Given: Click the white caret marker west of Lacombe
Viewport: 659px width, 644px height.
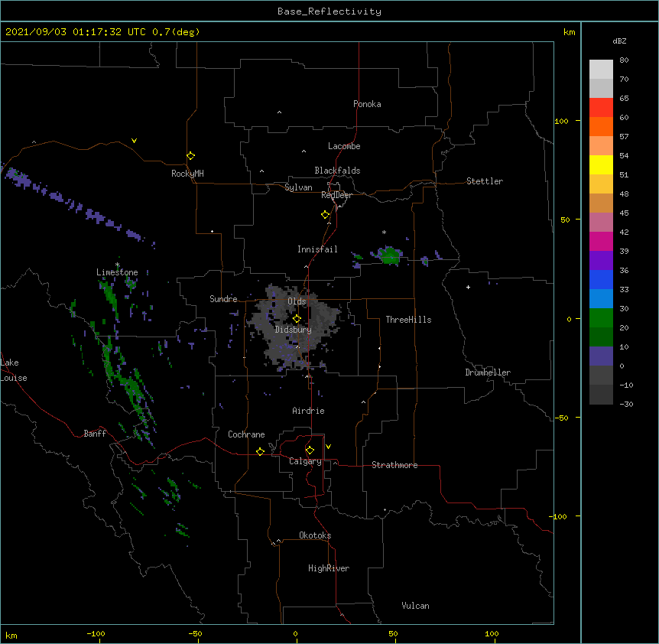Looking at the screenshot, I should tap(304, 151).
